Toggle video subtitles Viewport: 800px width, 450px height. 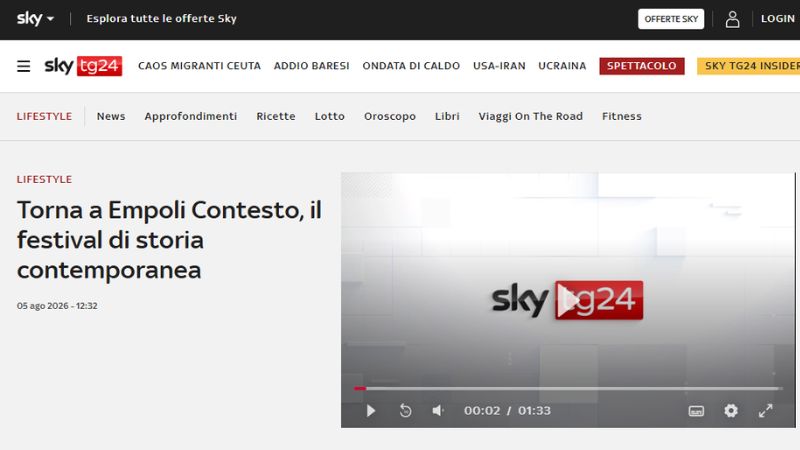point(696,411)
